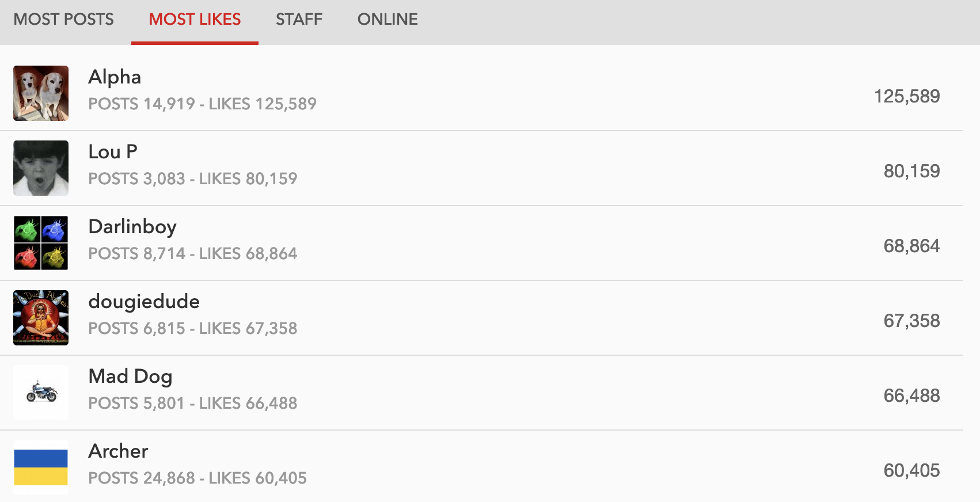Viewport: 980px width, 502px height.
Task: Show the Online members tab
Action: click(x=388, y=20)
